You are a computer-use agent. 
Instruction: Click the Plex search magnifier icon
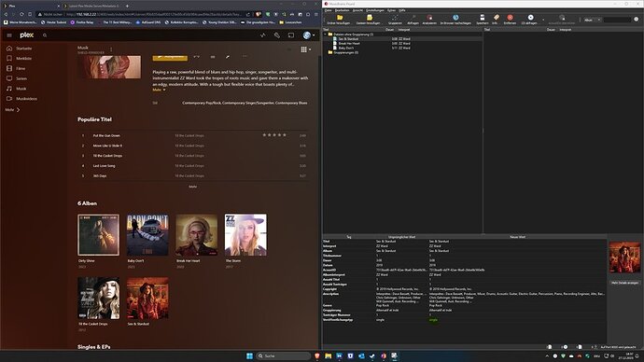45,35
